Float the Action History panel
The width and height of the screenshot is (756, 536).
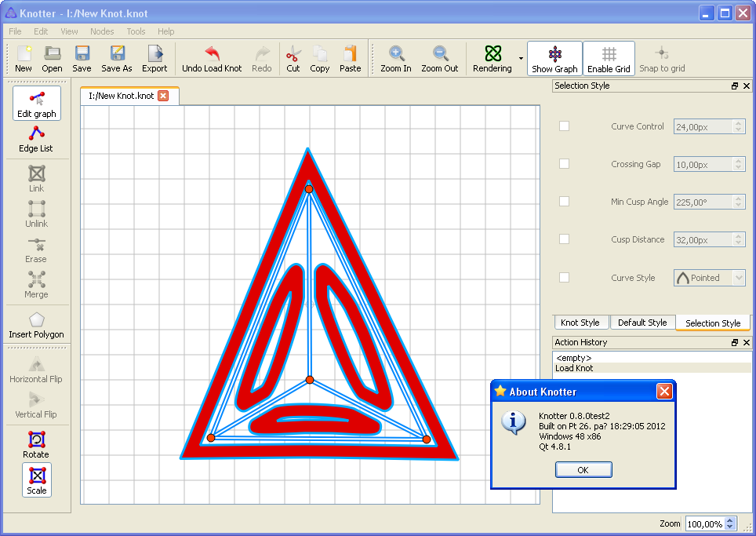735,342
